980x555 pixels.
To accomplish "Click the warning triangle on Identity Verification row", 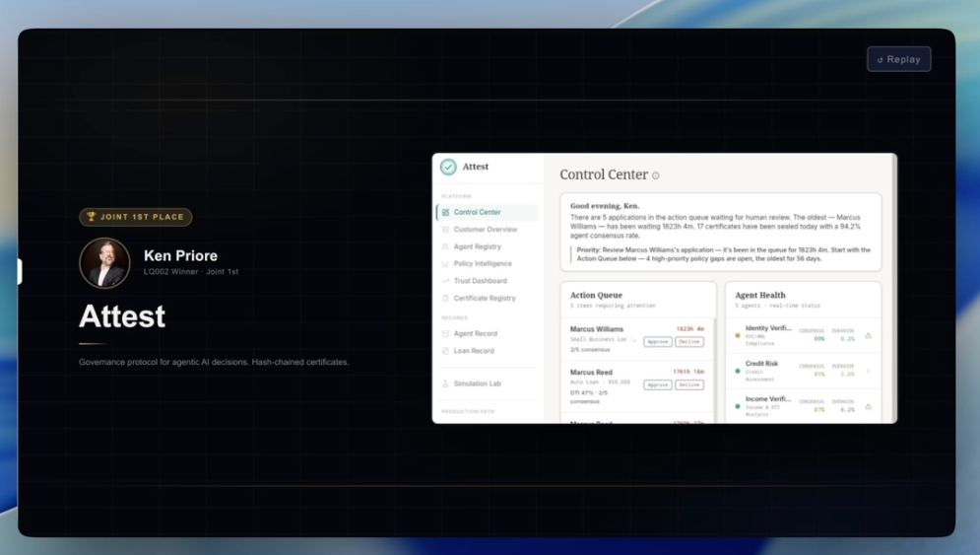I will [x=868, y=336].
